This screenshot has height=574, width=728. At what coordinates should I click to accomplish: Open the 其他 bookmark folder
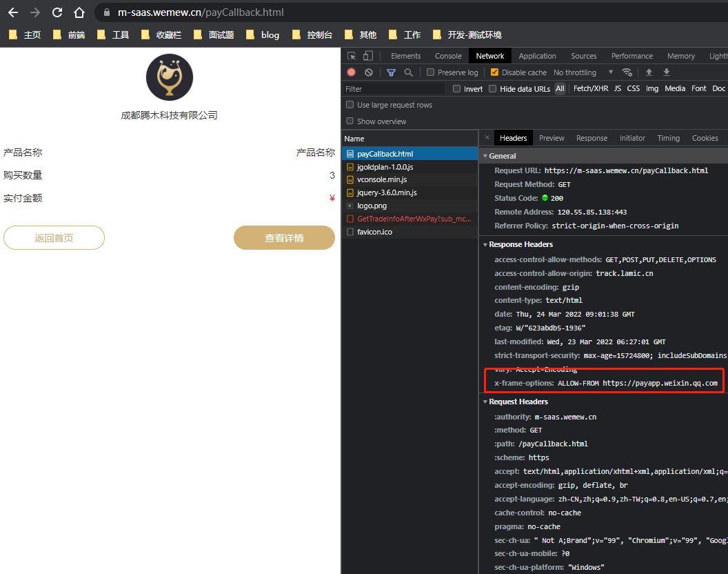click(361, 35)
